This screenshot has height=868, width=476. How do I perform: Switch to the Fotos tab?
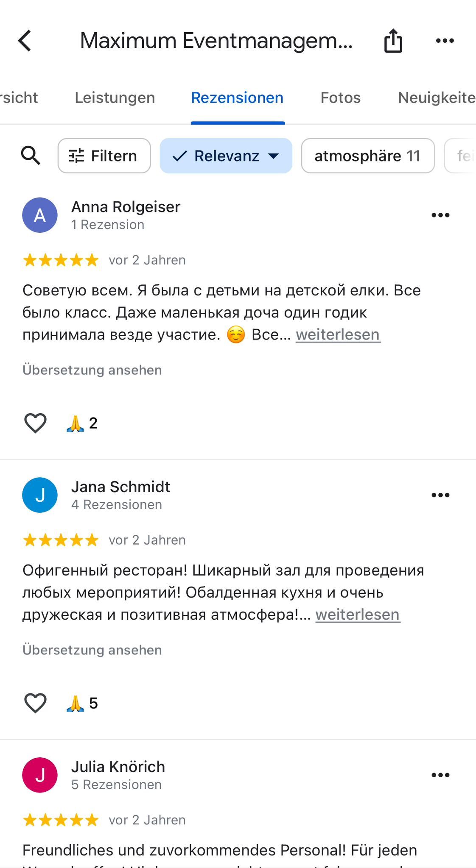tap(340, 98)
